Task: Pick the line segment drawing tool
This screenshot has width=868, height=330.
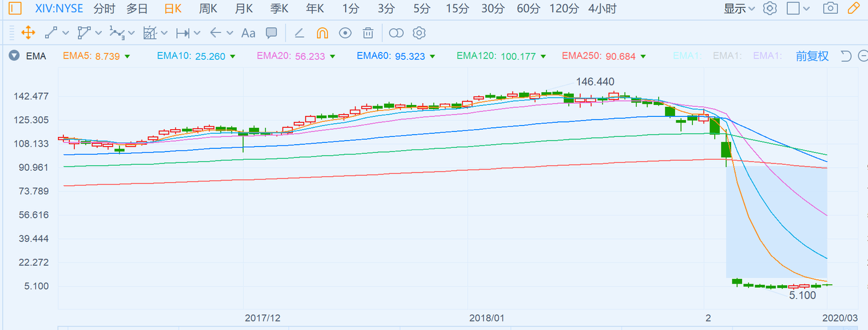Action: pyautogui.click(x=51, y=33)
